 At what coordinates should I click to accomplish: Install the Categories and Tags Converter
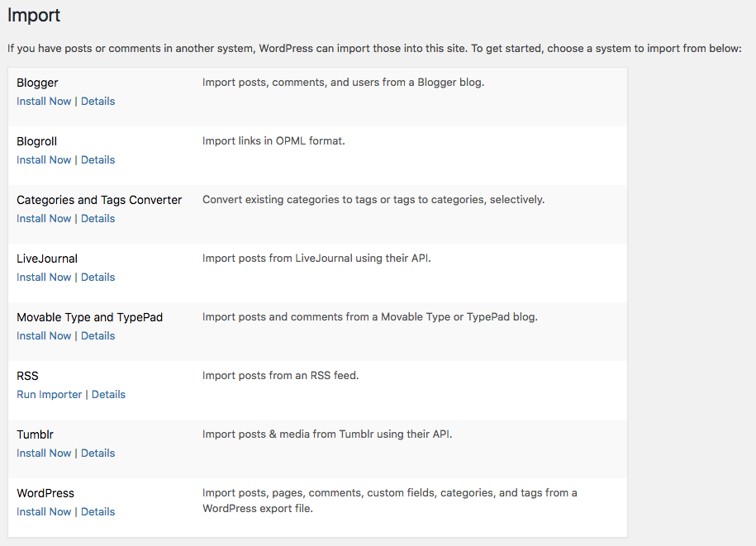(x=44, y=219)
